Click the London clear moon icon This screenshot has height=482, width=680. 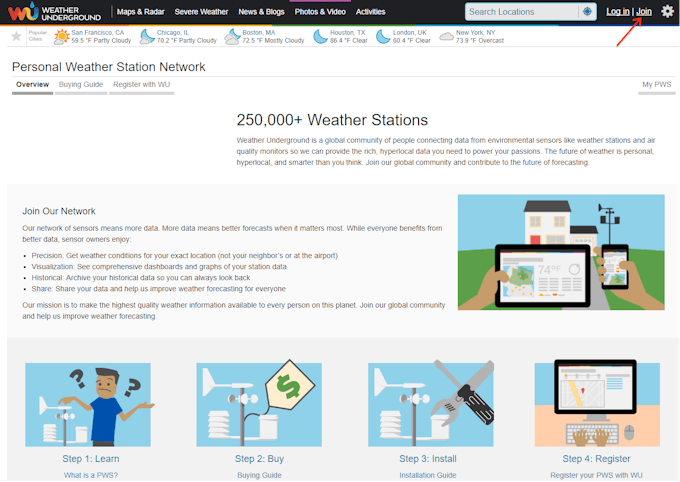pos(383,36)
